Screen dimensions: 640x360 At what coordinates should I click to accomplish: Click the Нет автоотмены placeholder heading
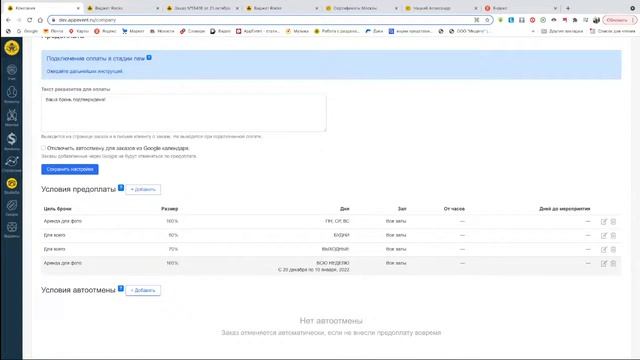tap(331, 321)
